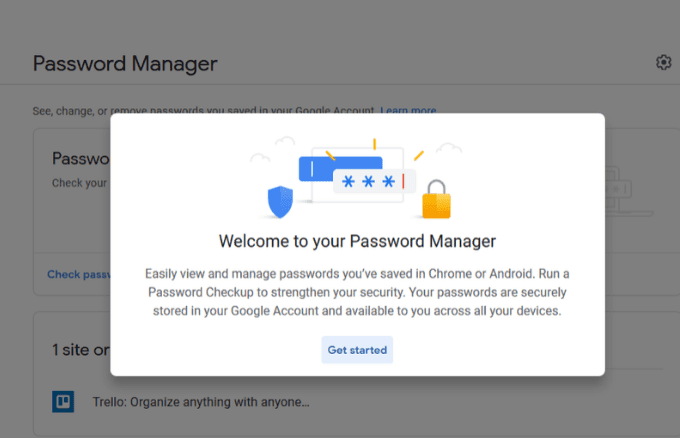Open the Password Manager settings gear
The image size is (680, 438).
pyautogui.click(x=663, y=63)
